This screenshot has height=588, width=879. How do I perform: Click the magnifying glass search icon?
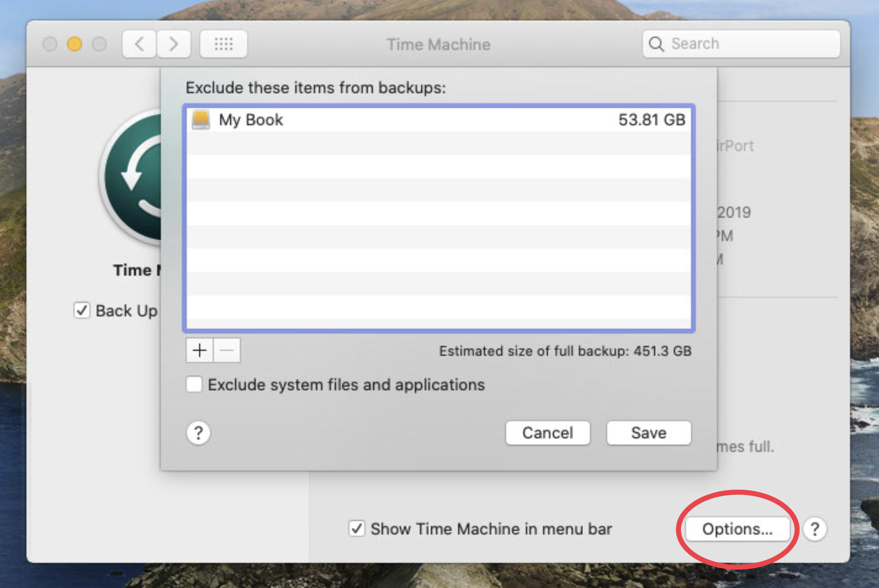tap(656, 44)
